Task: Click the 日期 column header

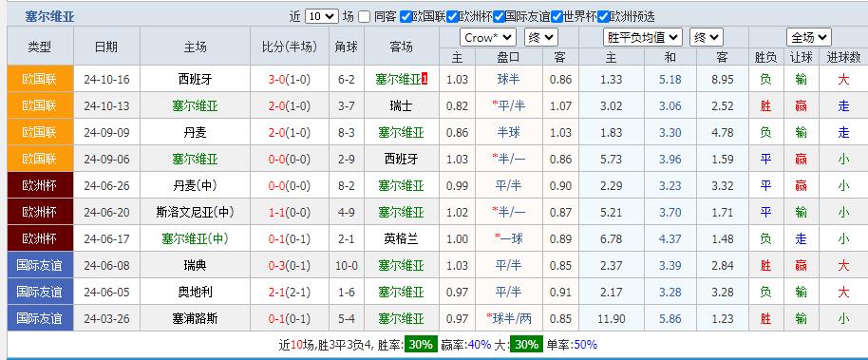Action: click(106, 47)
